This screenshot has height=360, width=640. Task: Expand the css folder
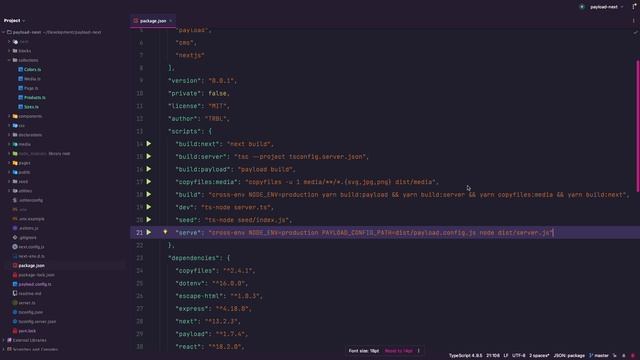(9, 125)
